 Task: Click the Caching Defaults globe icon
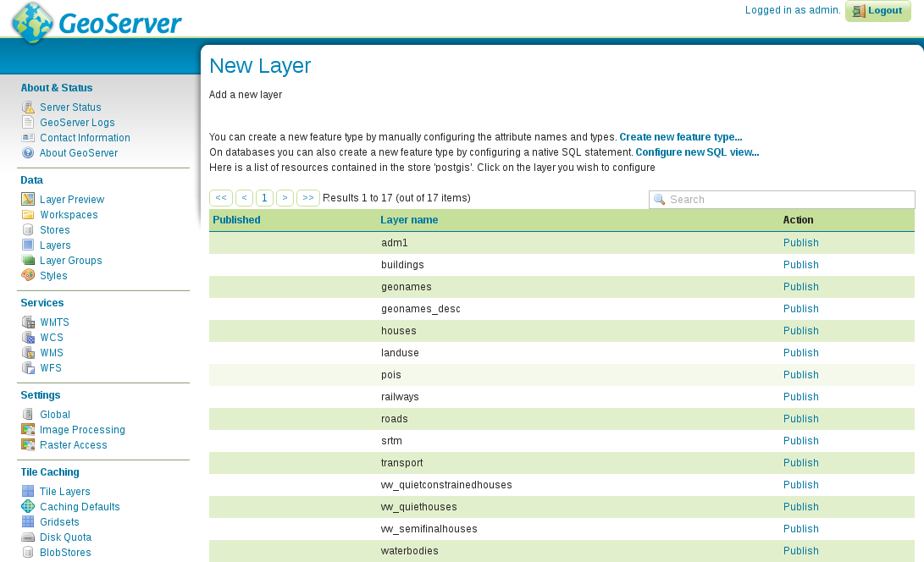click(x=28, y=507)
